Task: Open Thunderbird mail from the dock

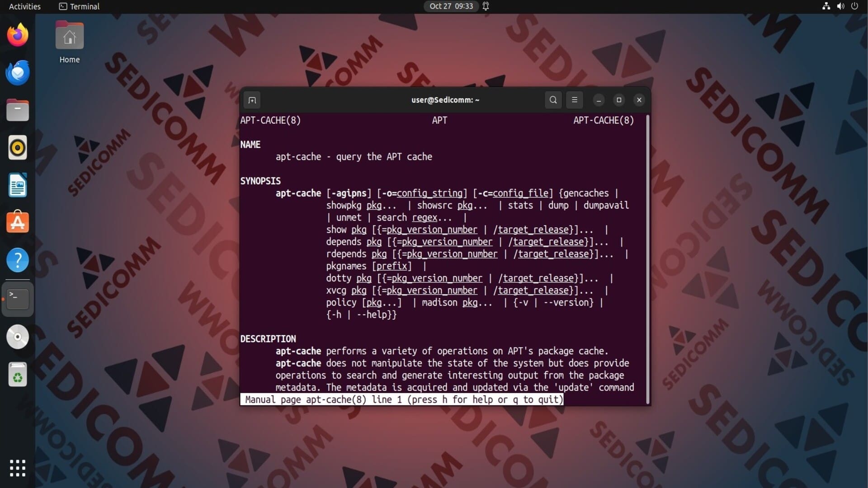Action: click(18, 73)
